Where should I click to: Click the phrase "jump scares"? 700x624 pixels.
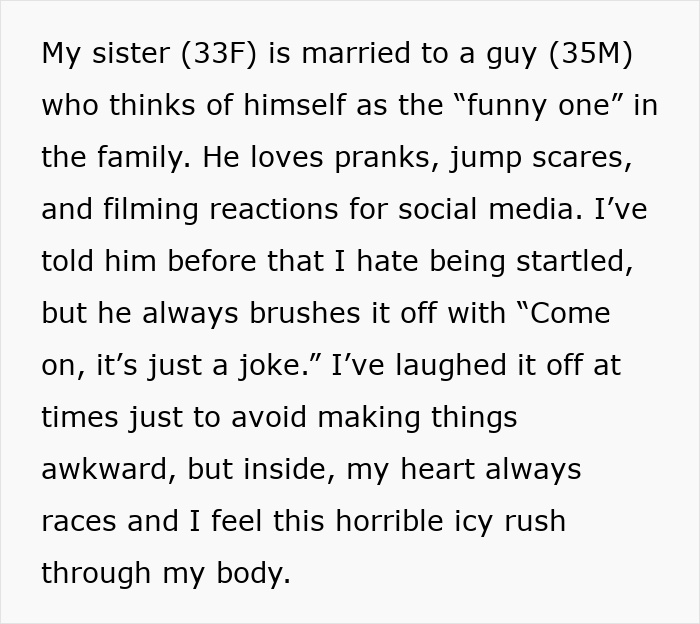click(x=536, y=159)
